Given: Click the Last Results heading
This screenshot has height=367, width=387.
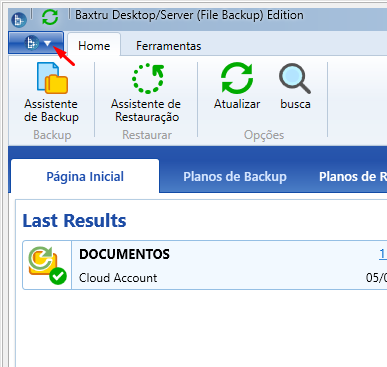Looking at the screenshot, I should (74, 221).
